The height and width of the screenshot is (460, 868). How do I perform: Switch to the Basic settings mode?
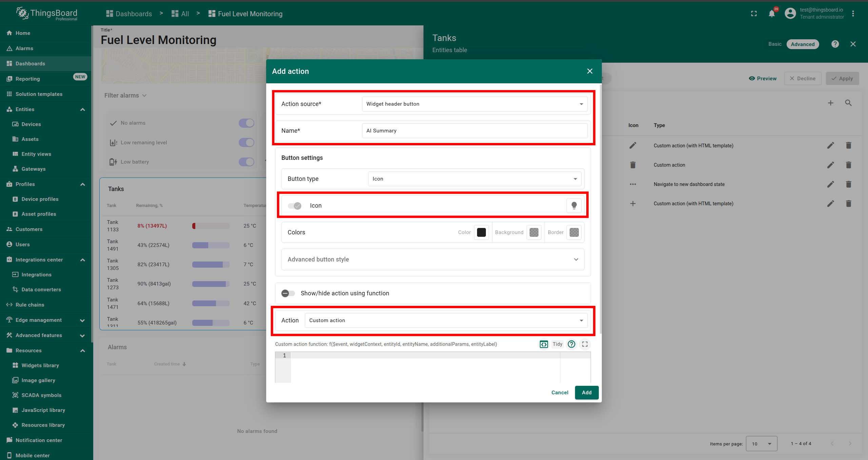(775, 44)
